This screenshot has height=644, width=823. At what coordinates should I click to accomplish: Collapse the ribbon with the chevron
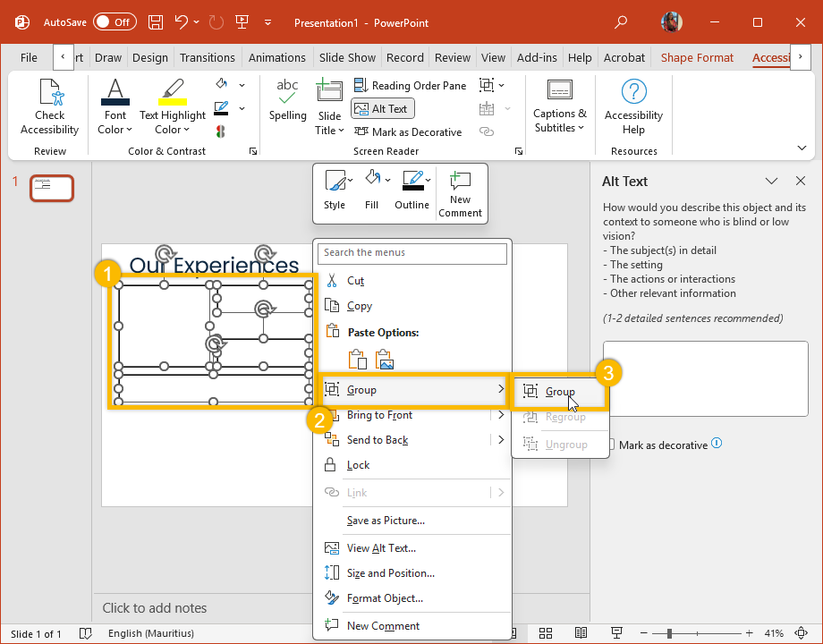801,148
